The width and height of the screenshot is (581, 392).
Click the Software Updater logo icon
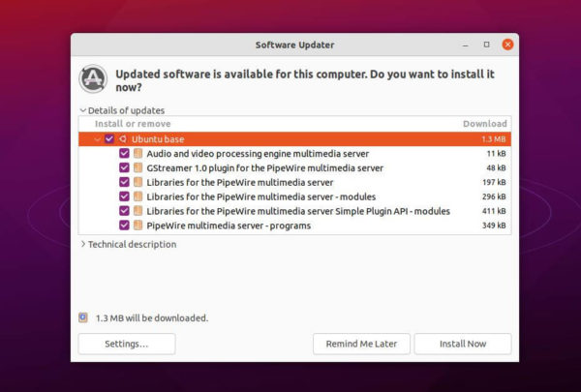pos(93,78)
